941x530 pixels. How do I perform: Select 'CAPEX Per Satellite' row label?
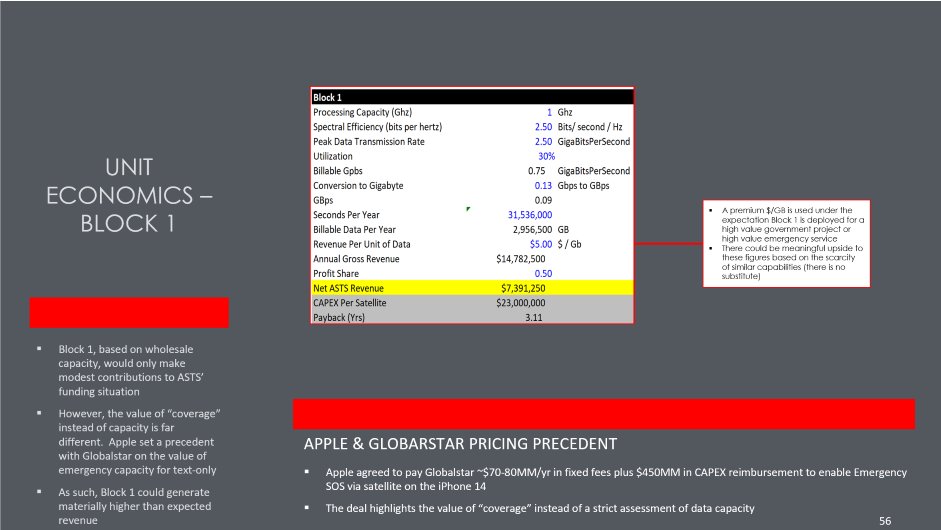pyautogui.click(x=350, y=303)
